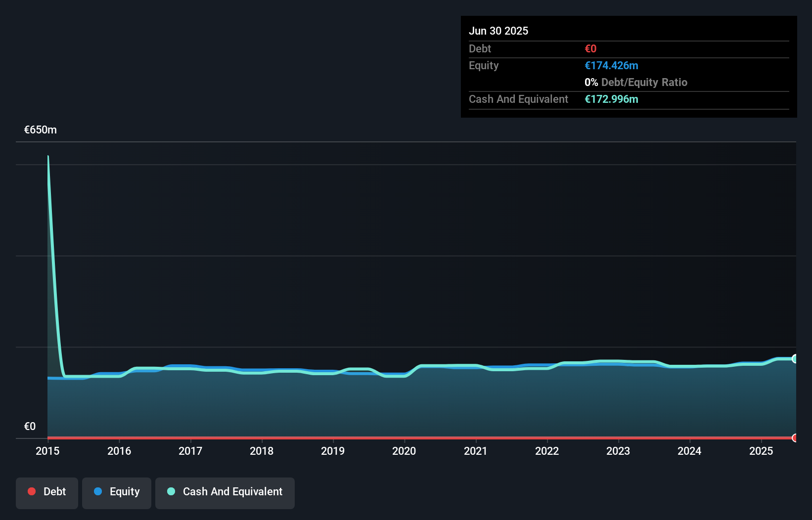The image size is (812, 520).
Task: Toggle the Equity series legend button
Action: click(x=117, y=492)
